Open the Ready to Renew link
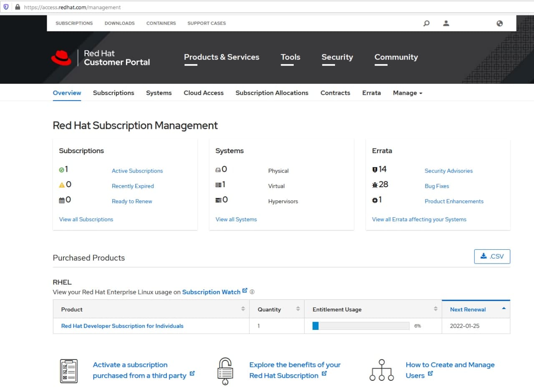Image resolution: width=534 pixels, height=392 pixels. [x=132, y=201]
